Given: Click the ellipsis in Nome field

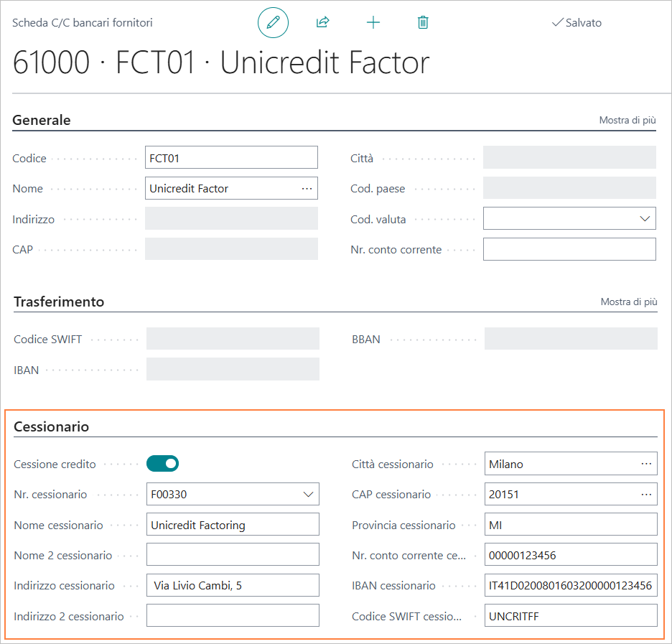Looking at the screenshot, I should 307,188.
